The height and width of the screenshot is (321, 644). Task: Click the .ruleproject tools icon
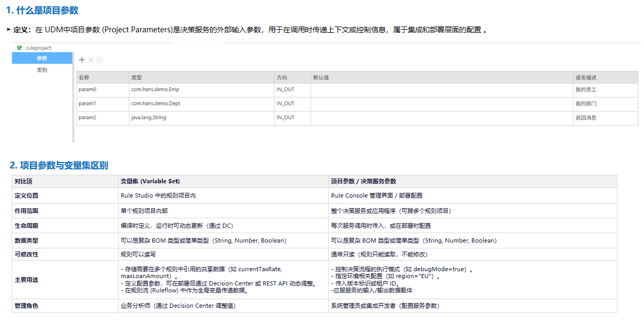tap(20, 48)
